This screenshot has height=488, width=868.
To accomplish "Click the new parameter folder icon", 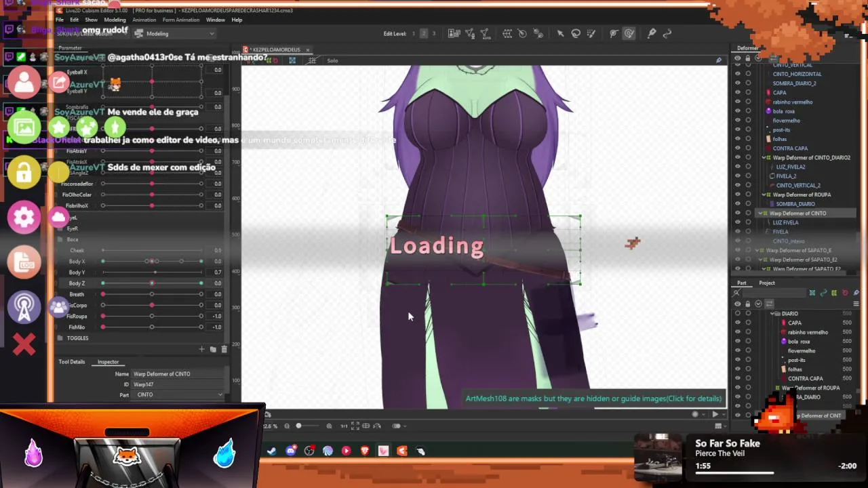I will (x=213, y=349).
